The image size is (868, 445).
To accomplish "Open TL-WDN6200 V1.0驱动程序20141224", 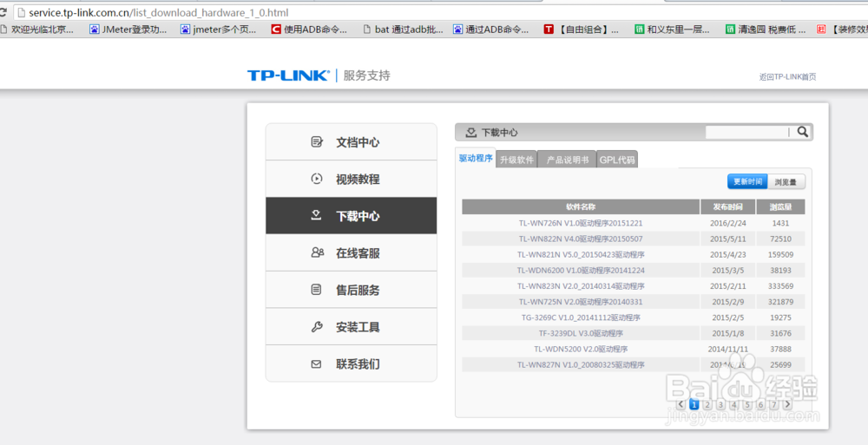I will click(580, 271).
